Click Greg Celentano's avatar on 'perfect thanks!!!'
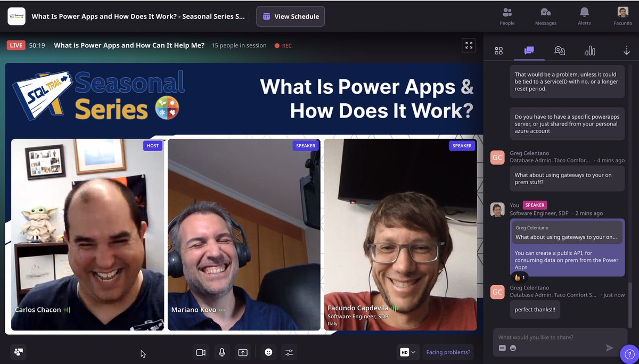The width and height of the screenshot is (639, 364). (x=497, y=292)
